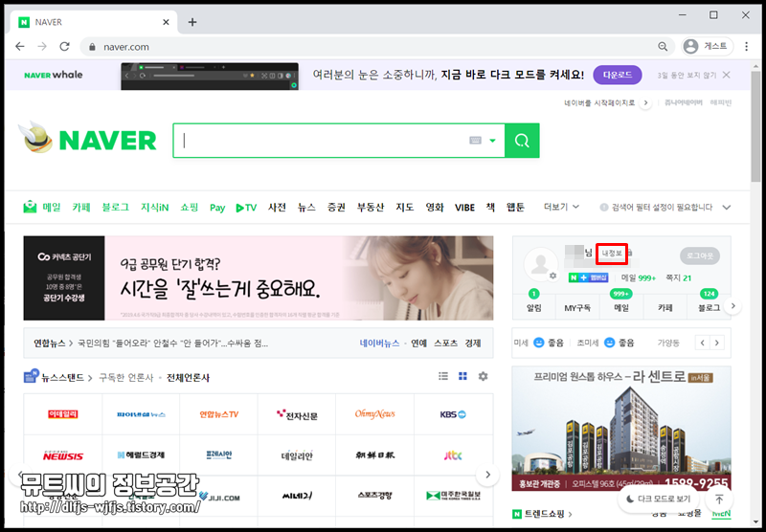
Task: Click the 쪽지 21 link
Action: click(679, 277)
